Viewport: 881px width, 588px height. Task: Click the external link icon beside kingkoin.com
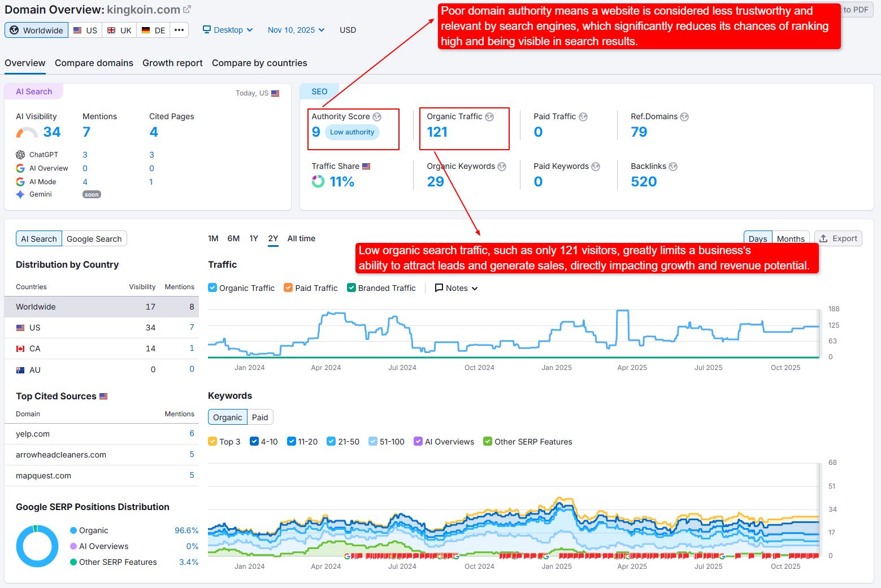[187, 10]
